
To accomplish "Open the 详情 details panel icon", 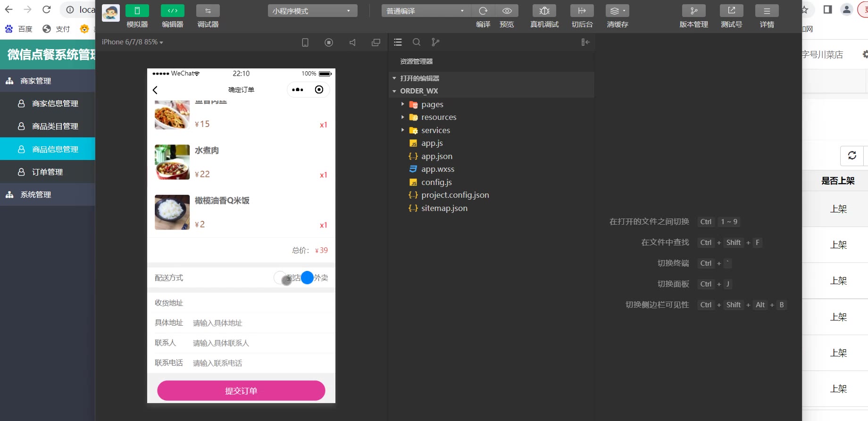I will (767, 11).
